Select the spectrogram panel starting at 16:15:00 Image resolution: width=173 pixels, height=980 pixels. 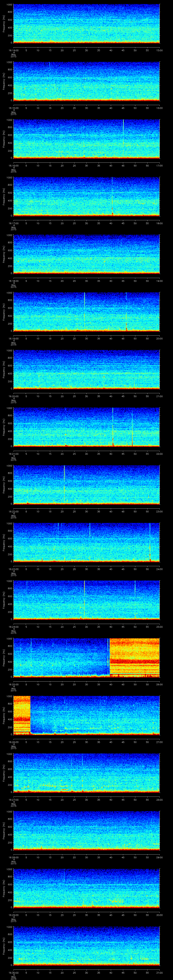point(86,81)
